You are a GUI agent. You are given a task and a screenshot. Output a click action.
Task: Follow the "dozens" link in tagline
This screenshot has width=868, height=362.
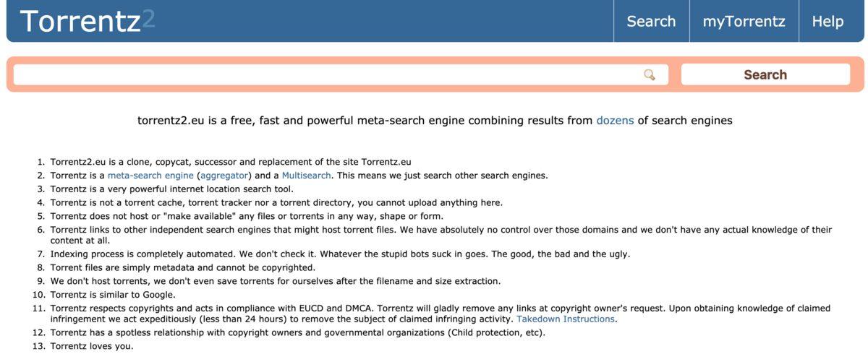(x=615, y=121)
